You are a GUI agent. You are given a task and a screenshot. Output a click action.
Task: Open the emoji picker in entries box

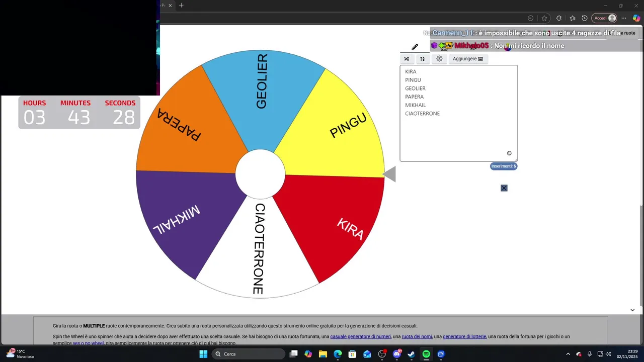(x=509, y=153)
